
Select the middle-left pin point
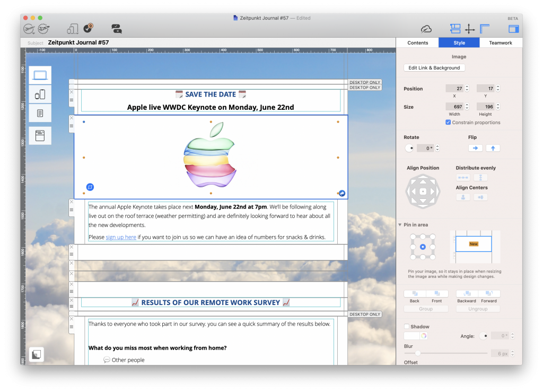pos(413,247)
